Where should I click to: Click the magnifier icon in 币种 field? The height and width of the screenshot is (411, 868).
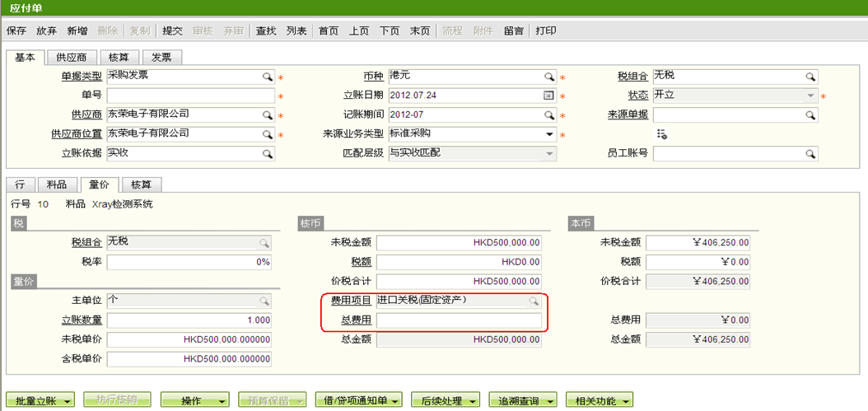(x=549, y=77)
